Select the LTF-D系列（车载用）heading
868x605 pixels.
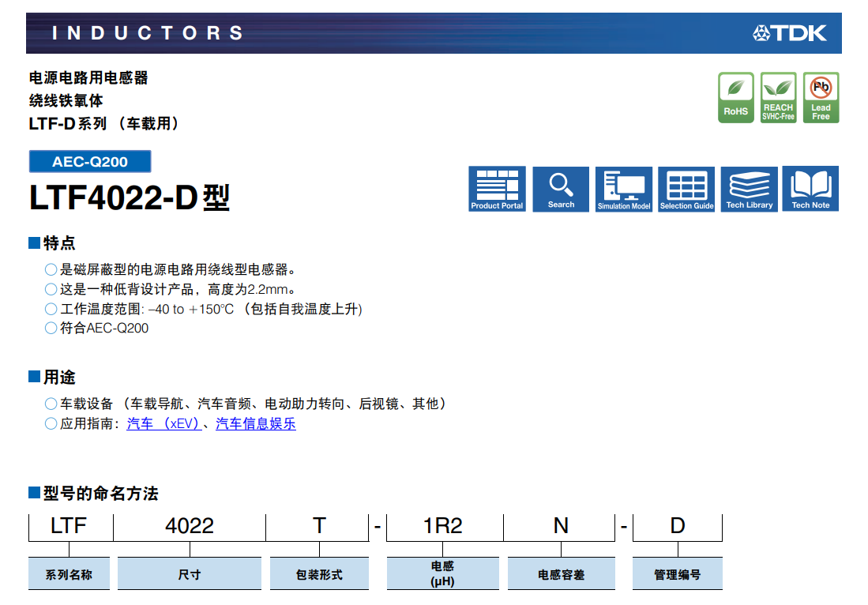104,123
